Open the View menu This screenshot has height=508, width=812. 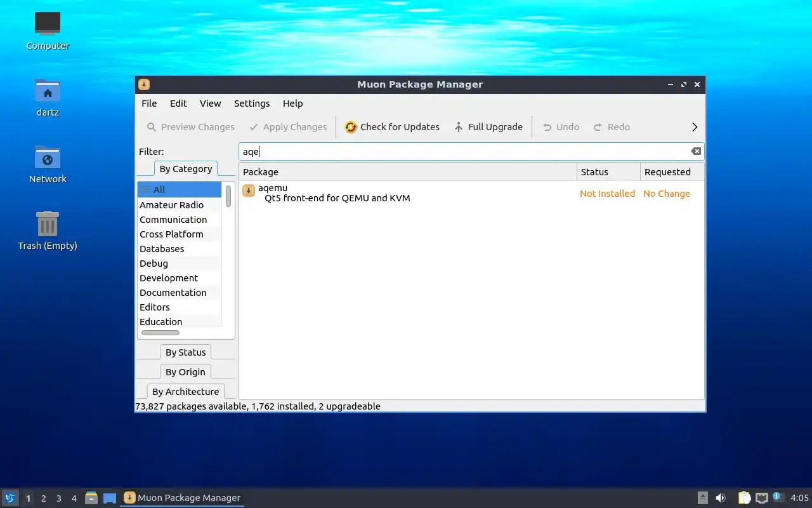[211, 104]
